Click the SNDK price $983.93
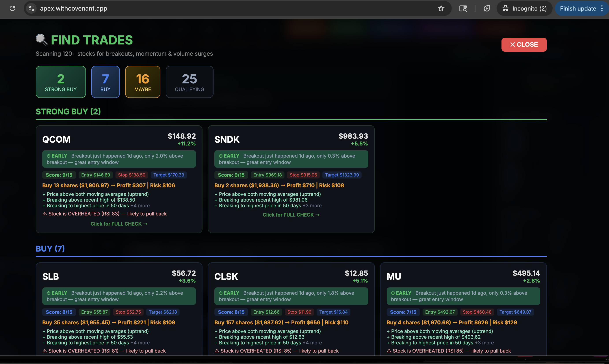609x364 pixels. click(353, 136)
